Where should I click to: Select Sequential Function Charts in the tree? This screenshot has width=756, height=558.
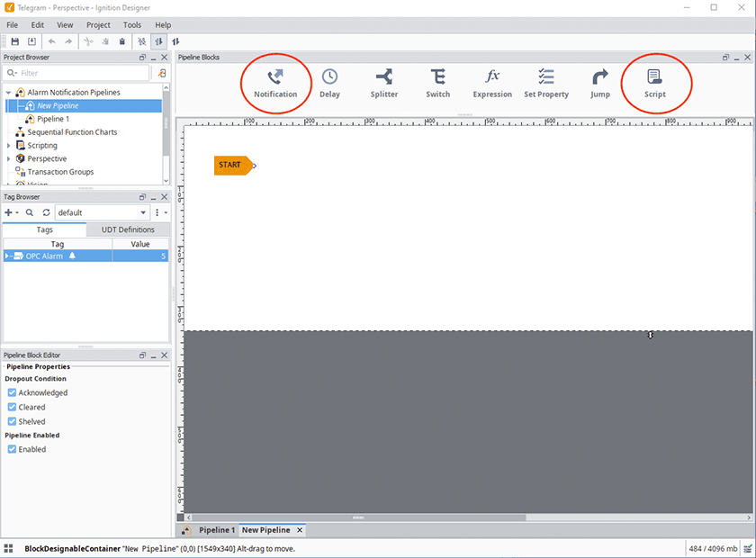[x=72, y=132]
